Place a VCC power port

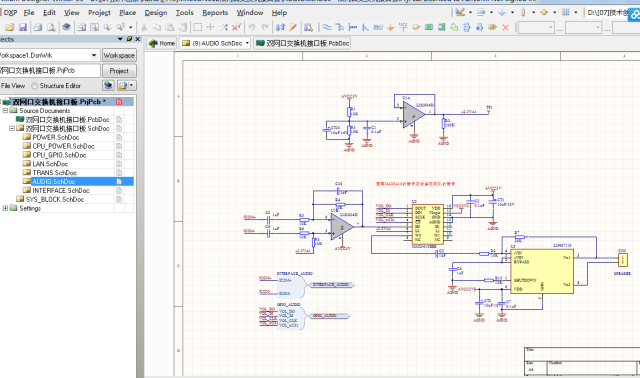(x=403, y=27)
